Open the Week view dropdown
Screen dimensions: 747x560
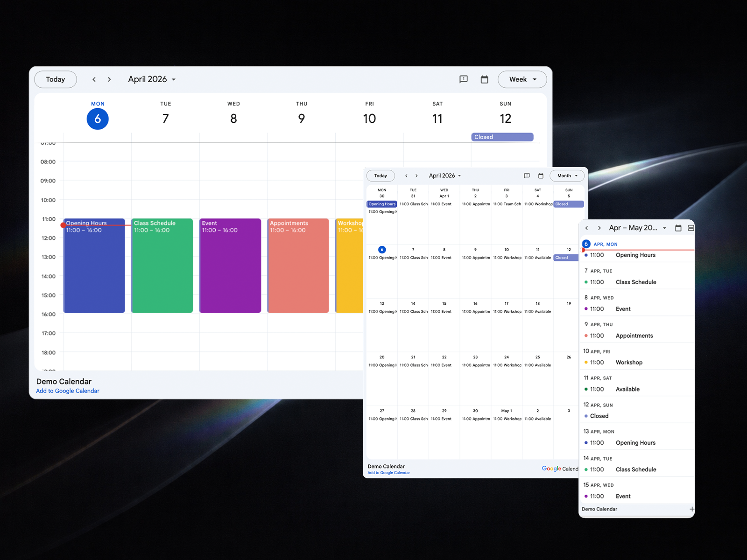(522, 79)
